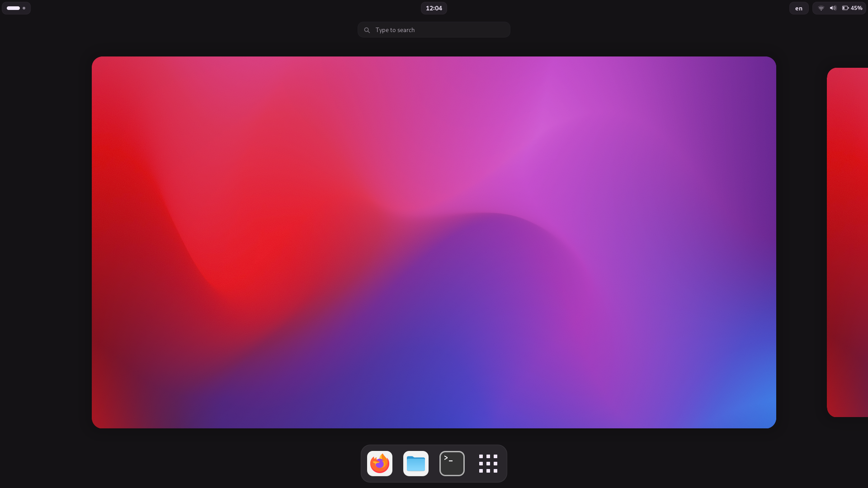Open the calendar from 12:04 clock
This screenshot has width=868, height=488.
tap(434, 8)
